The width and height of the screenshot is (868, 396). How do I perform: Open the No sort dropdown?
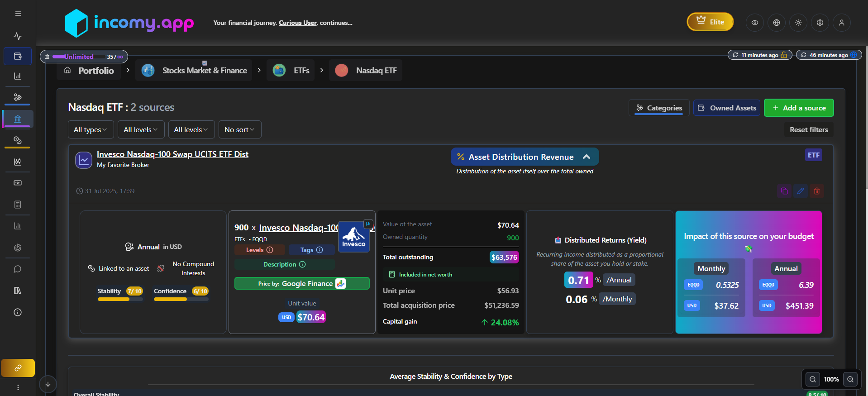[x=240, y=129]
